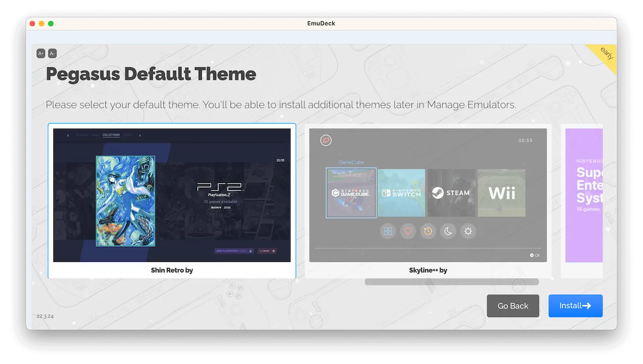Decrease font size with A- button
643x364 pixels.
click(x=52, y=53)
